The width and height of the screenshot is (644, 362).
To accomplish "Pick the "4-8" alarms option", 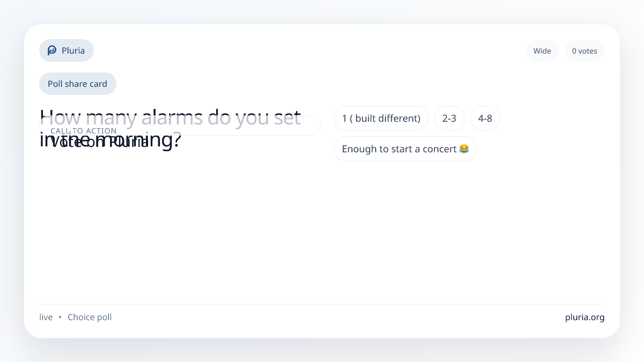I will (485, 119).
